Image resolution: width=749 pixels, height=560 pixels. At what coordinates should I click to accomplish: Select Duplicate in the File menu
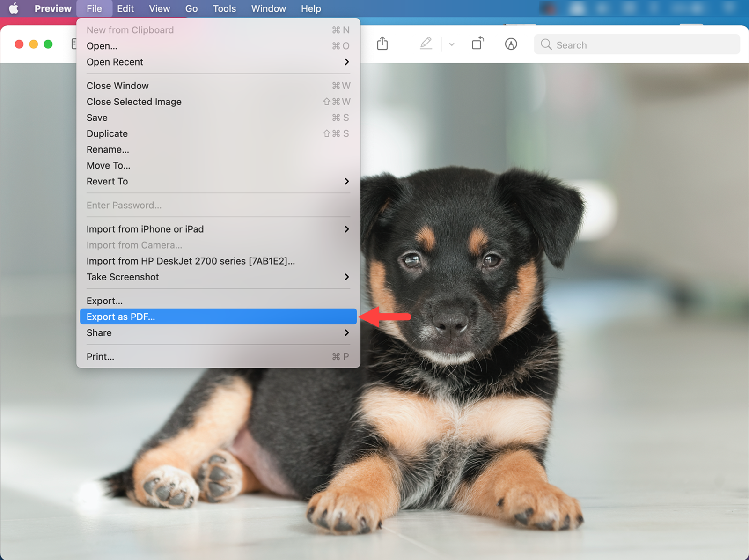point(107,133)
